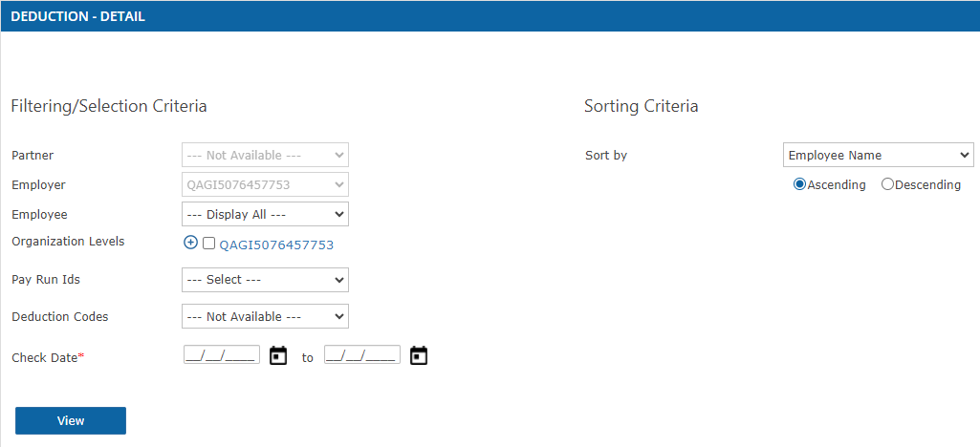Follow the QAGI5076457753 organization link
This screenshot has width=980, height=447.
pos(276,245)
